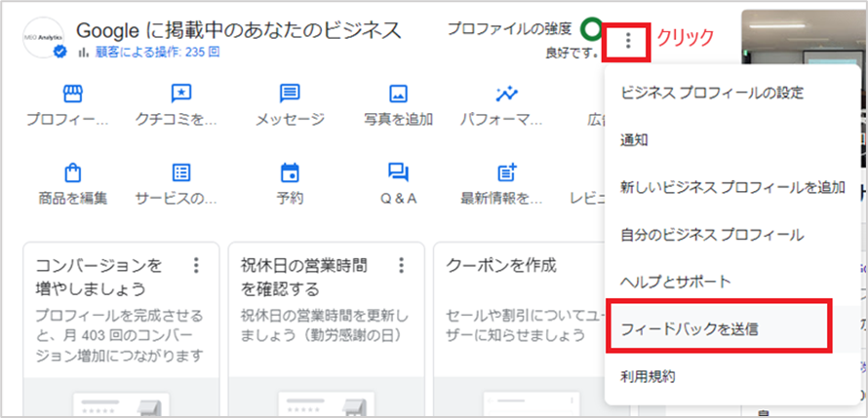868x418 pixels.
Task: Click the メッセージ label
Action: (290, 119)
